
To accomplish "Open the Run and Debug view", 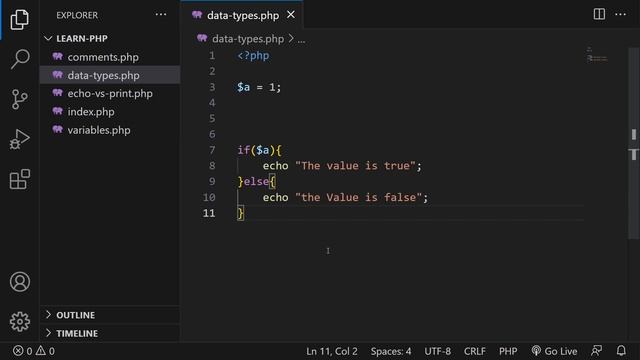I will coord(20,139).
